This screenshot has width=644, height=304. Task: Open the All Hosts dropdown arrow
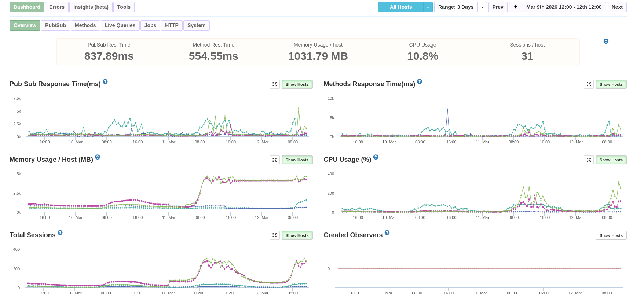point(428,7)
